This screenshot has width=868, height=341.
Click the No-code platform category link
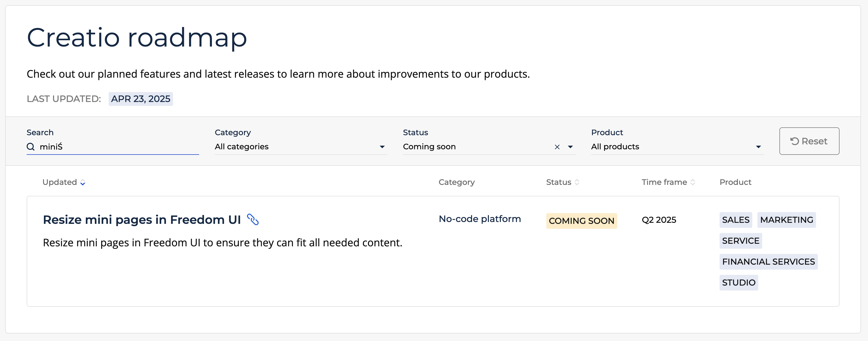click(479, 219)
